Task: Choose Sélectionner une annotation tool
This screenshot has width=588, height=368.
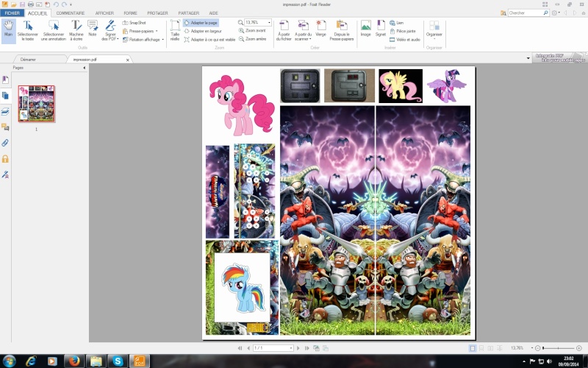Action: pyautogui.click(x=54, y=31)
